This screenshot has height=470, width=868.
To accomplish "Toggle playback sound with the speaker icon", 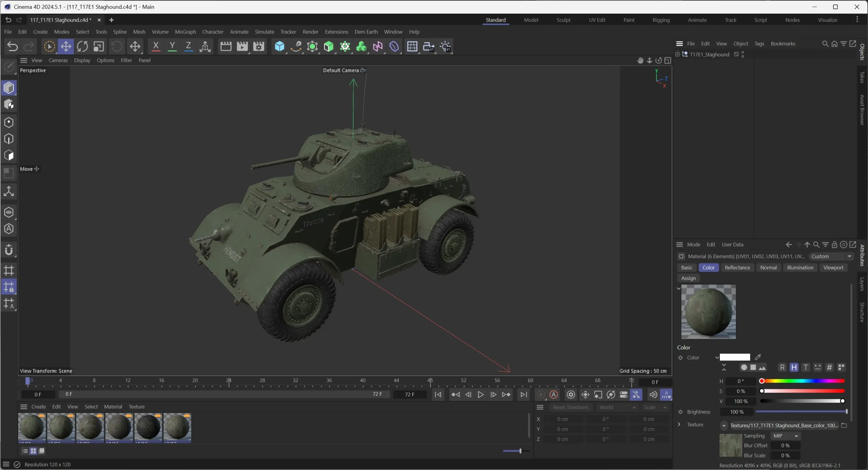I will [653, 394].
